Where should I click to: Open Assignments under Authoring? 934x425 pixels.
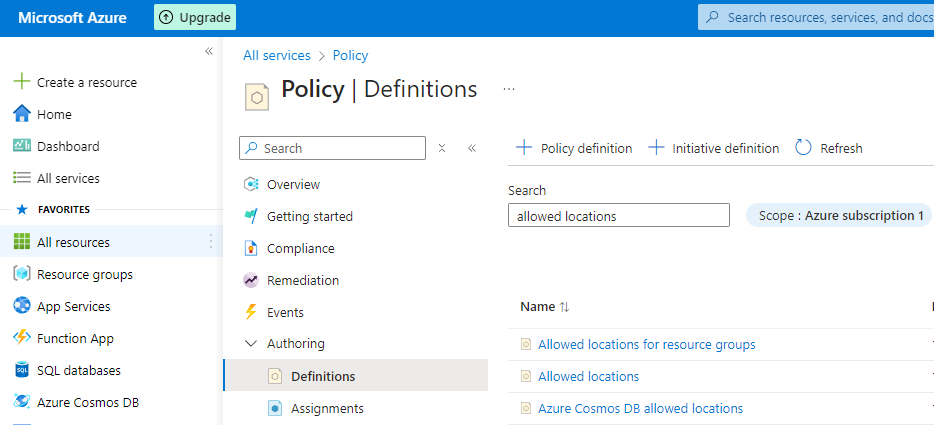[327, 408]
